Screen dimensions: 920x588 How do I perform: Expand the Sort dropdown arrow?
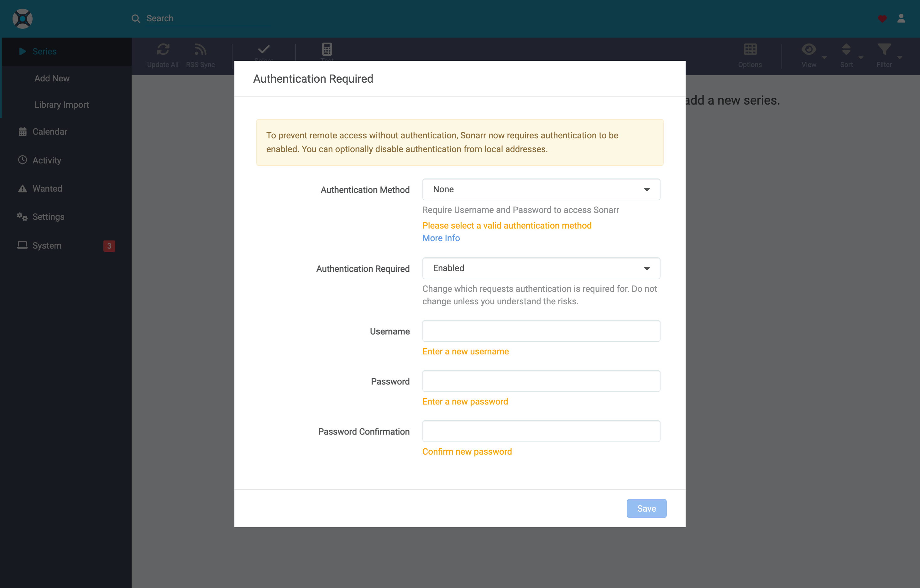[861, 58]
